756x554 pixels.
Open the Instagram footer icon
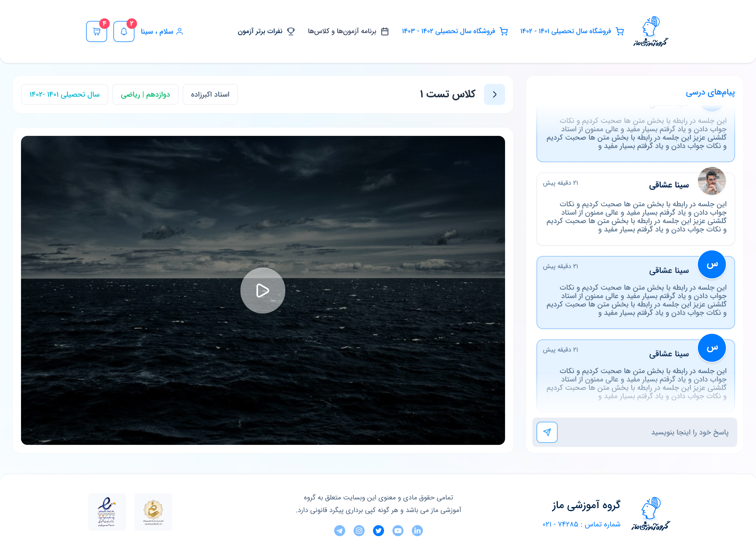pos(359,531)
